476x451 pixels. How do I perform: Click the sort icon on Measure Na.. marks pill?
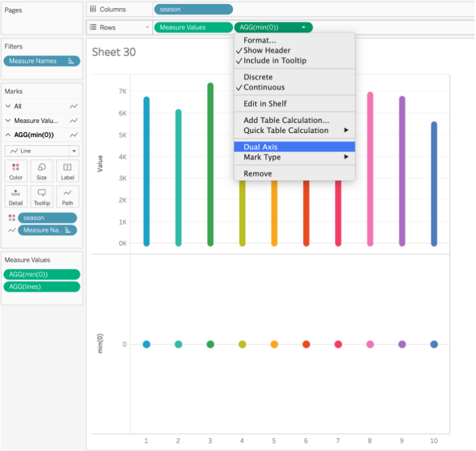pos(68,230)
